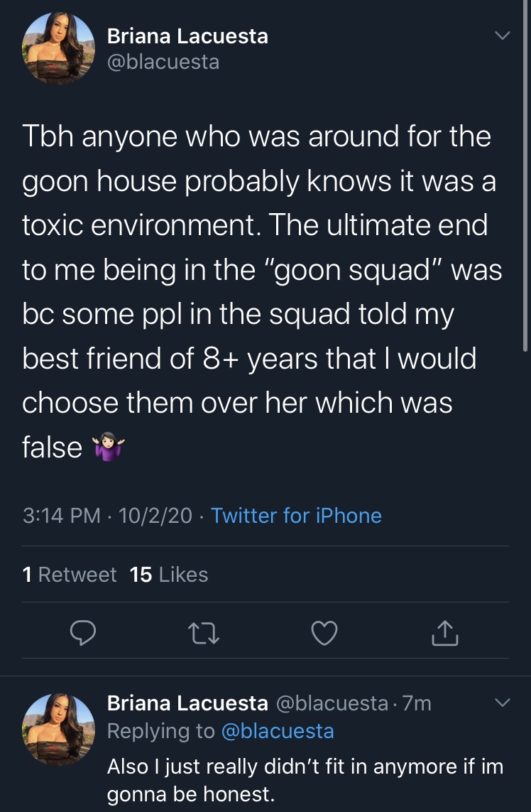The width and height of the screenshot is (531, 812).
Task: Open Briana Lacuesta name on reply
Action: pyautogui.click(x=187, y=703)
